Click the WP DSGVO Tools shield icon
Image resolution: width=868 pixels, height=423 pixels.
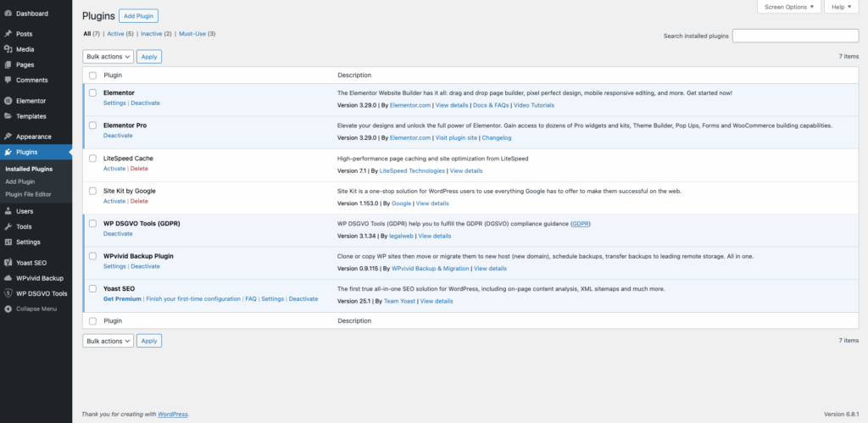[x=8, y=293]
